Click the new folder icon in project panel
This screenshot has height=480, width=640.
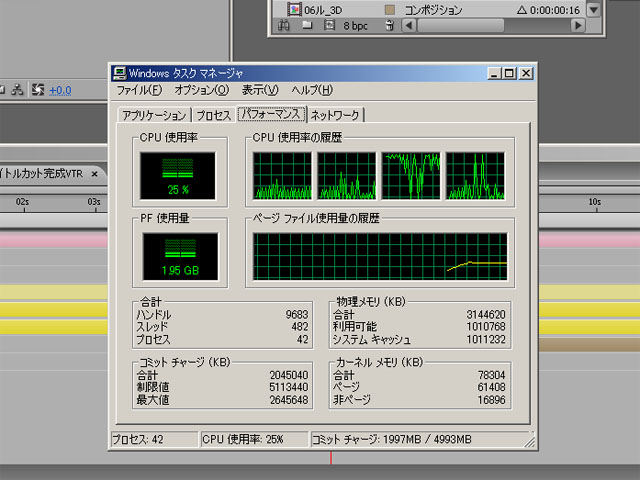coord(307,26)
